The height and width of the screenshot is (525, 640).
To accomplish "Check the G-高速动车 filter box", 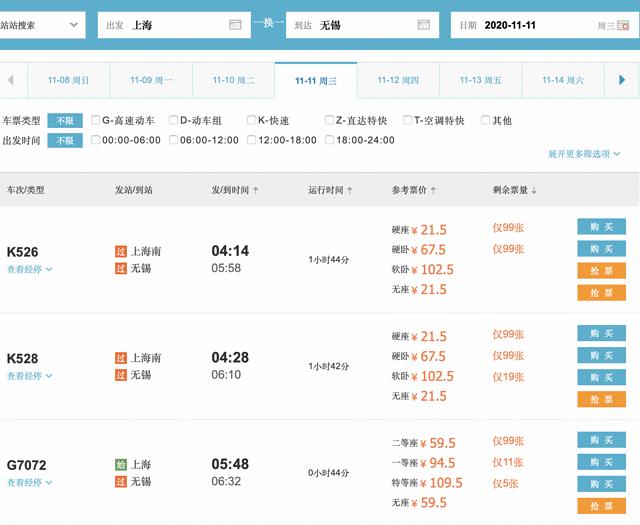I will [x=96, y=120].
